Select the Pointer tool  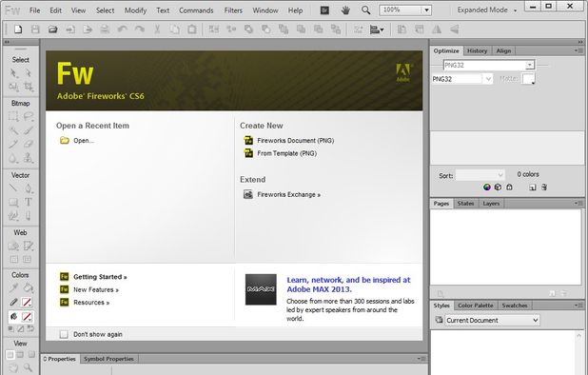13,72
